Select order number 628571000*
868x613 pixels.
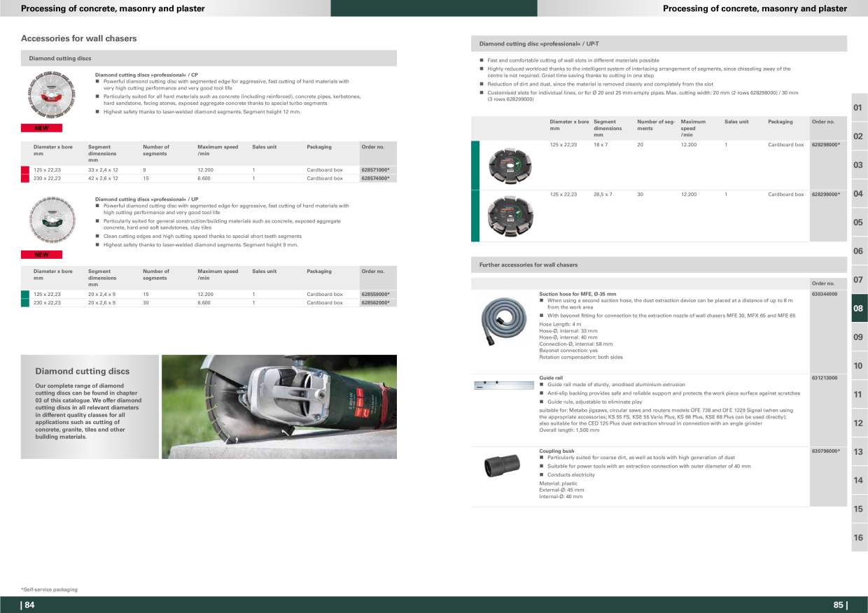[375, 170]
